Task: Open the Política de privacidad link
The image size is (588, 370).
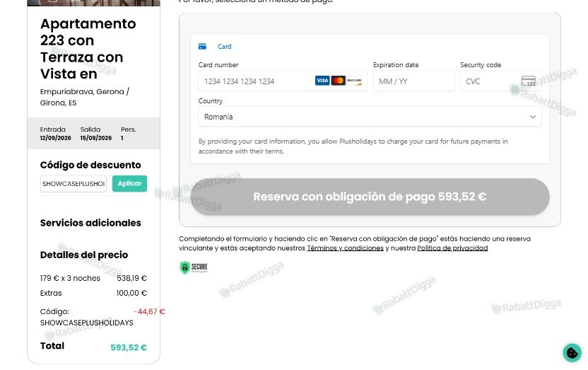Action: (x=452, y=248)
